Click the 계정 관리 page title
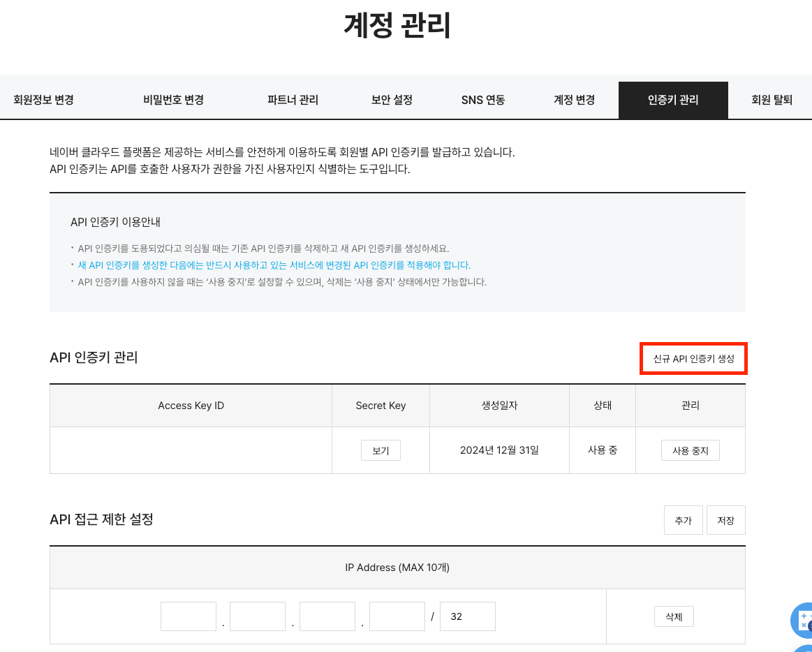Image resolution: width=812 pixels, height=652 pixels. pos(397,25)
